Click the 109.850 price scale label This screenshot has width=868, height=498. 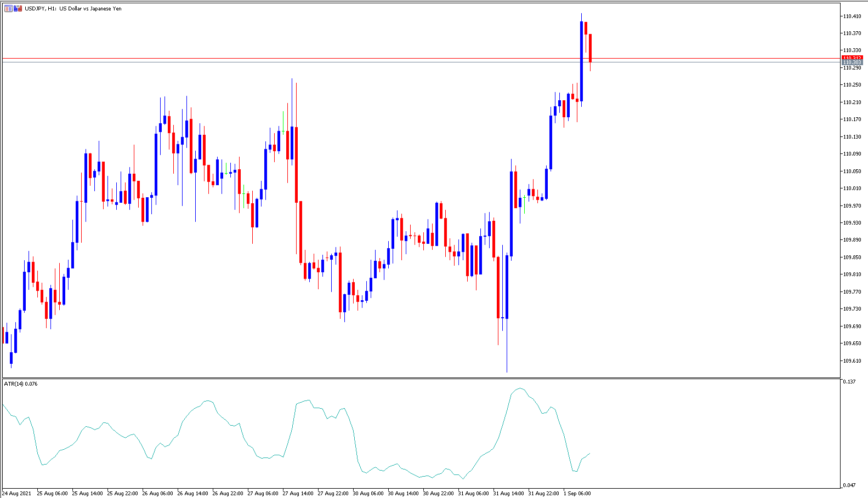(852, 257)
